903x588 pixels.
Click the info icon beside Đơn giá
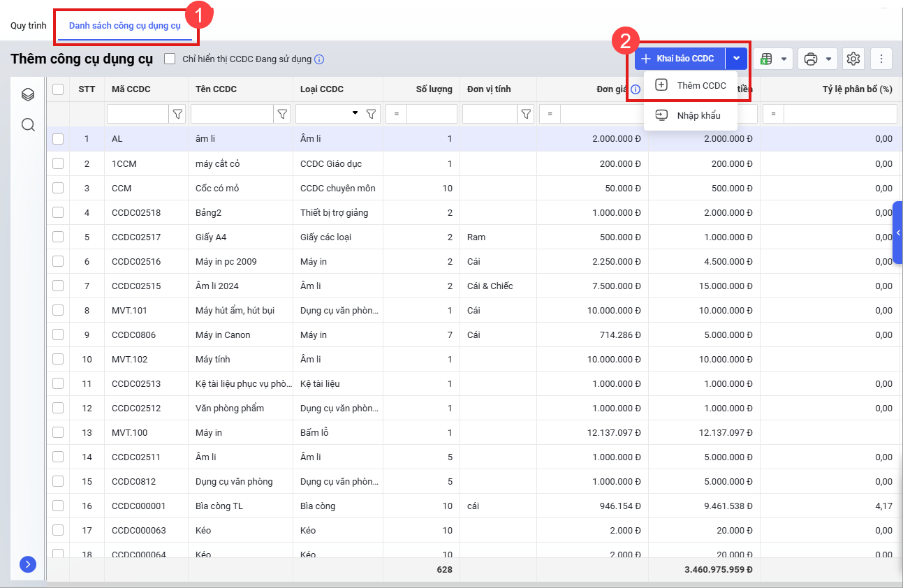[636, 89]
